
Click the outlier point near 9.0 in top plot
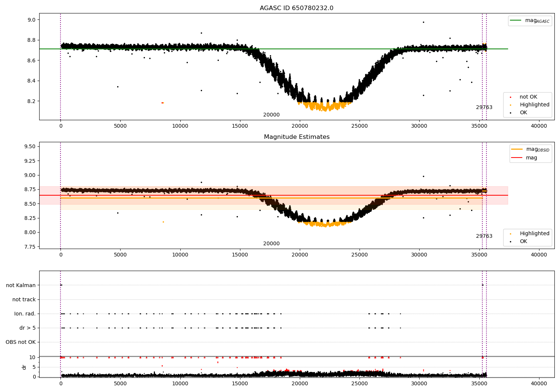click(423, 22)
